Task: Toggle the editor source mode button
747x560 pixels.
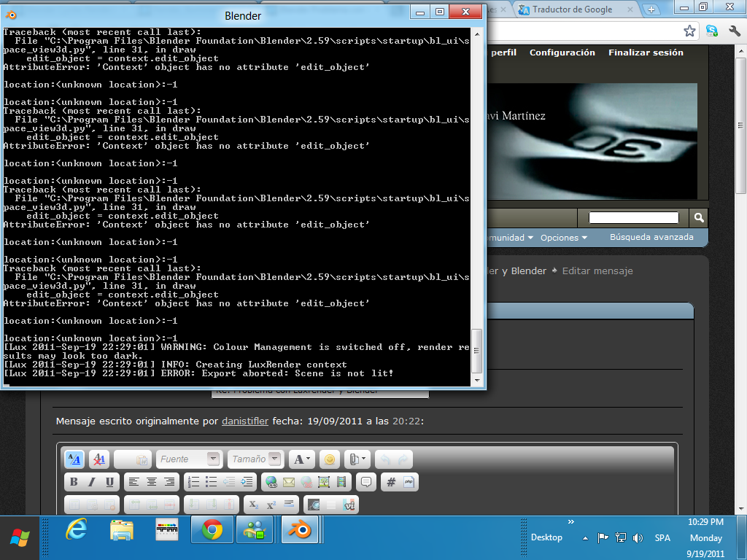Action: pyautogui.click(x=74, y=459)
